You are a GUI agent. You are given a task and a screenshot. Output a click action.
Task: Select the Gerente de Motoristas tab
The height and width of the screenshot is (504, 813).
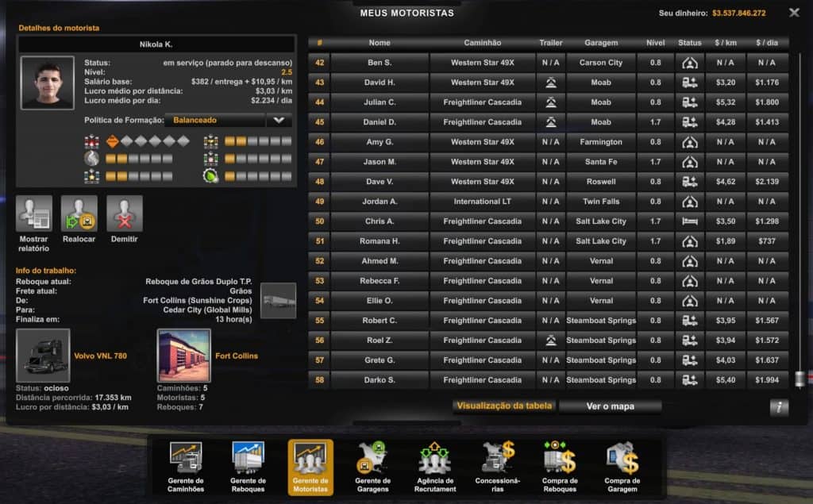point(309,459)
